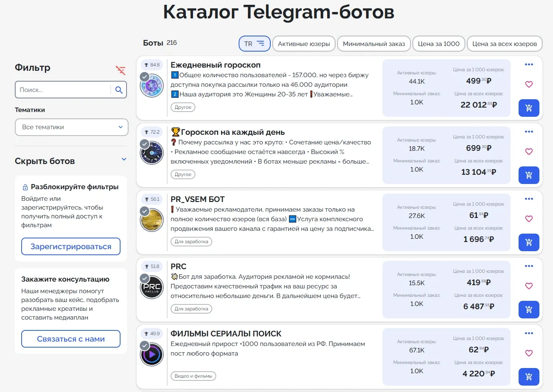Click the PRC bot logo avatar
The width and height of the screenshot is (553, 392).
pyautogui.click(x=152, y=287)
